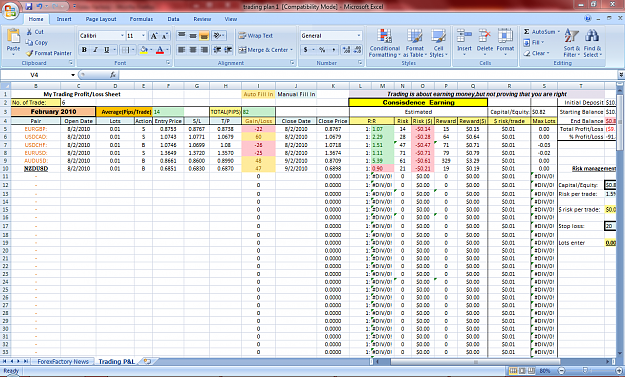This screenshot has height=377, width=625.
Task: Switch to the View tab
Action: pos(230,19)
